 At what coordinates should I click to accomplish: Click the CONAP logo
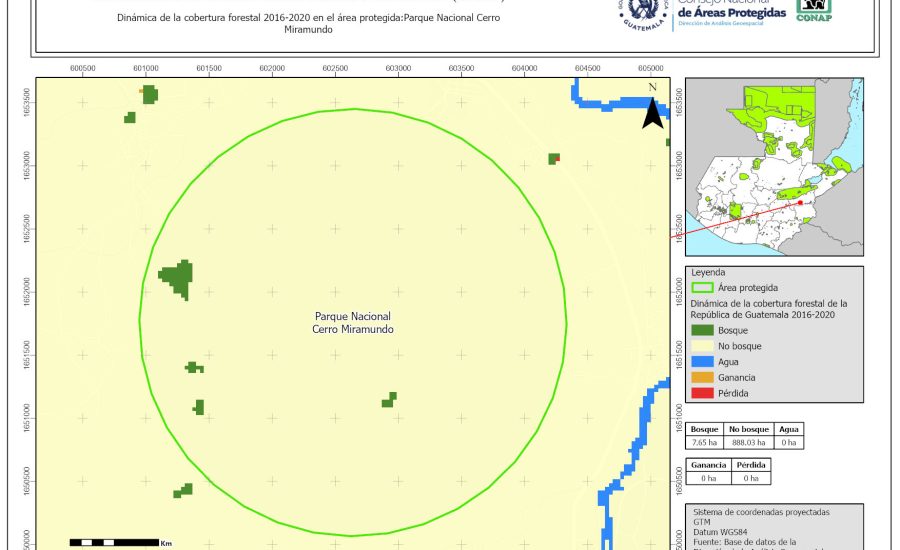tap(813, 11)
